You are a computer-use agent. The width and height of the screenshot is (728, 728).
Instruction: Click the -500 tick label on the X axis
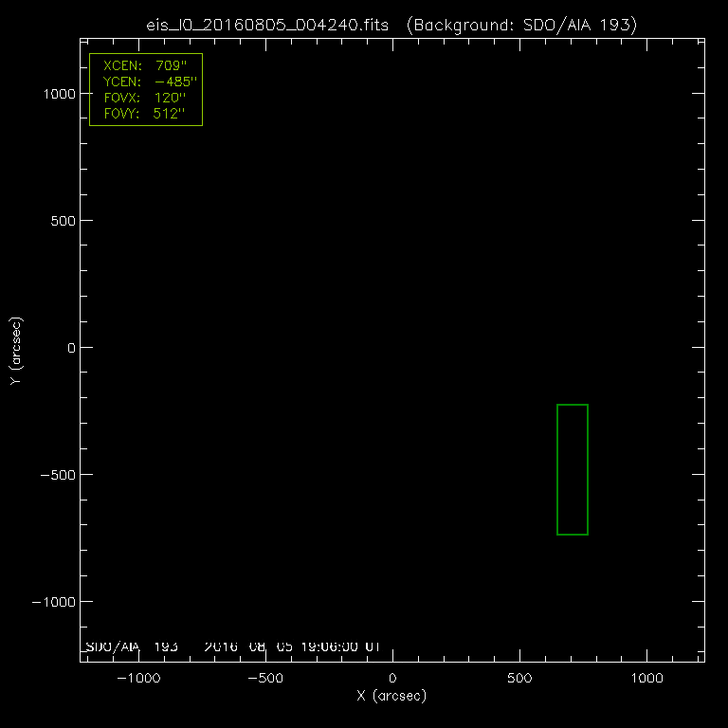265,679
